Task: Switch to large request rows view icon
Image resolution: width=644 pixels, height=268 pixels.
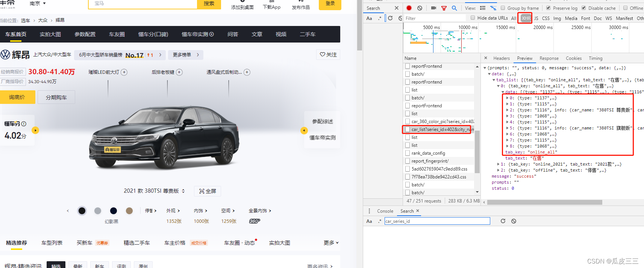Action: tap(483, 8)
